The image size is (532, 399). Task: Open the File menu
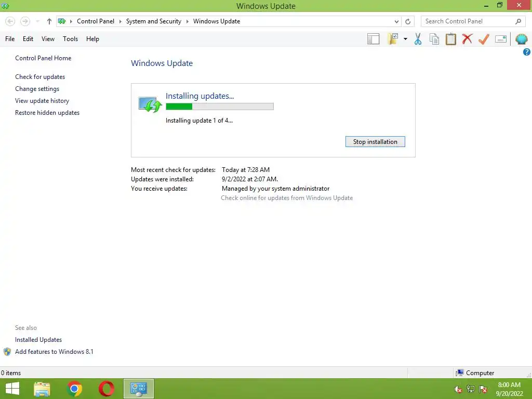pos(10,39)
